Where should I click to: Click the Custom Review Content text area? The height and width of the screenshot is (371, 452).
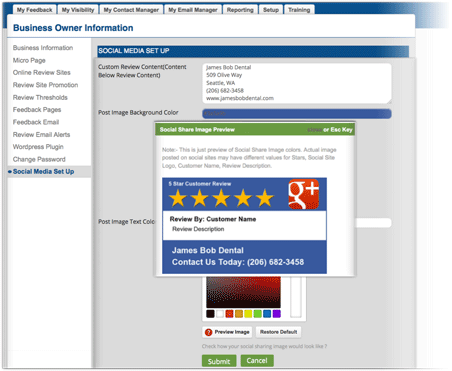(x=297, y=83)
